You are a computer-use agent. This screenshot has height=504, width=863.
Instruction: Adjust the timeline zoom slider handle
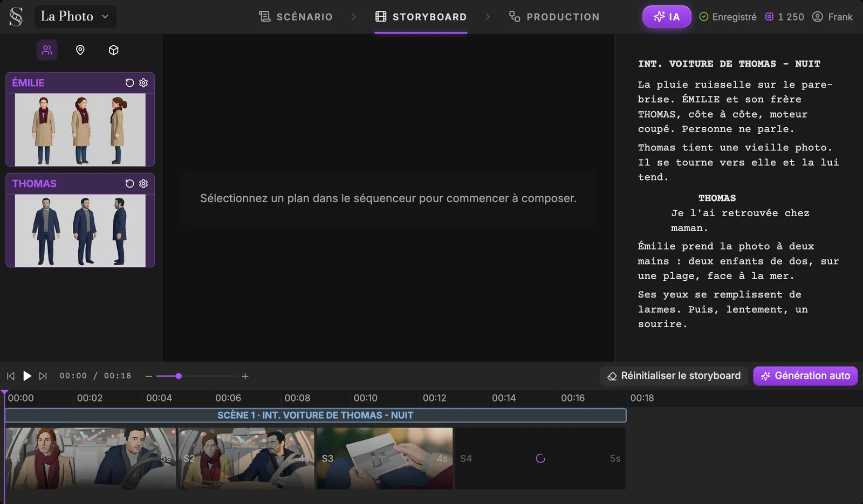(x=179, y=376)
